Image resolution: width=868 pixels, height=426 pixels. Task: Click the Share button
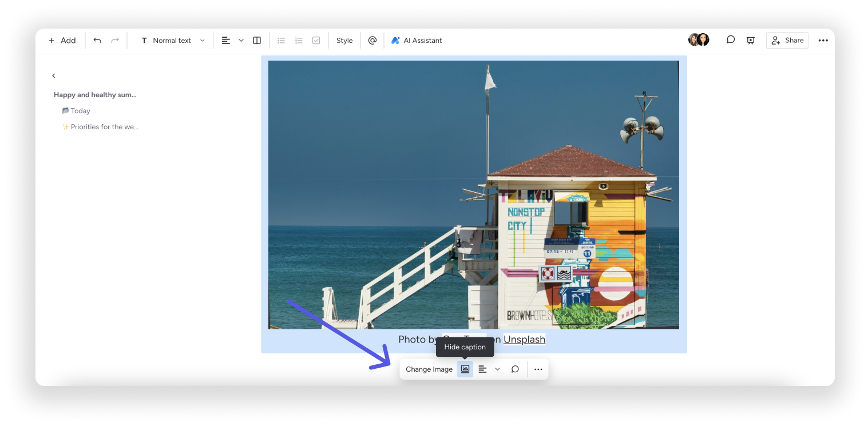(787, 41)
